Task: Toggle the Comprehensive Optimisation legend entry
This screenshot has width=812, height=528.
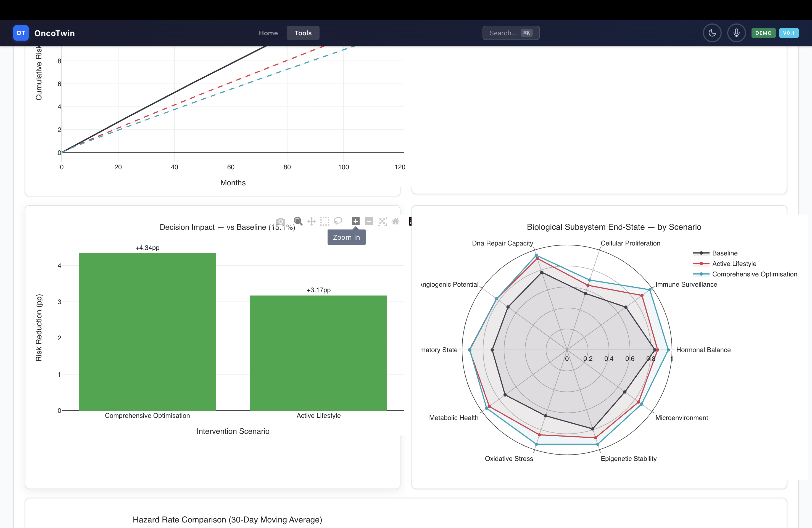Action: click(x=754, y=274)
